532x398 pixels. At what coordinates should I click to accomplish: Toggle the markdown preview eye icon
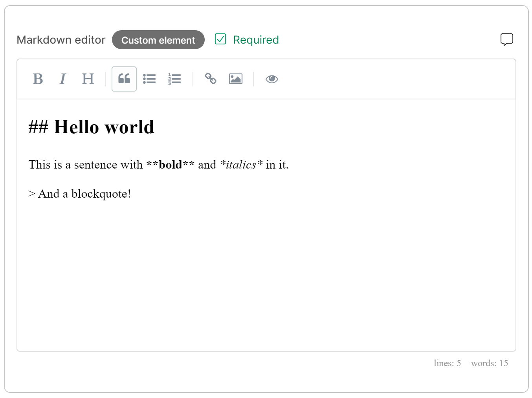click(272, 79)
